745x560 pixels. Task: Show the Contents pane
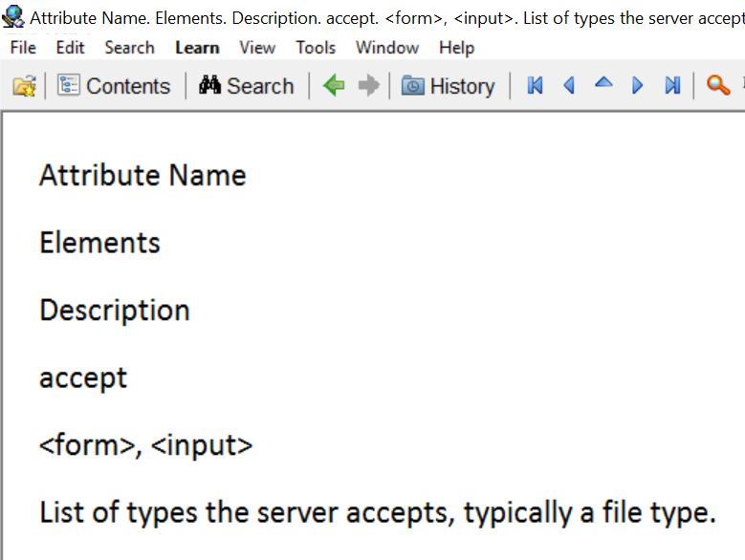(x=114, y=86)
